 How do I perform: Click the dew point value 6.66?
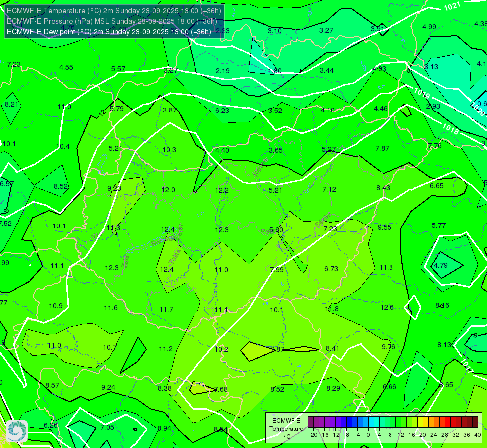[x=390, y=387]
